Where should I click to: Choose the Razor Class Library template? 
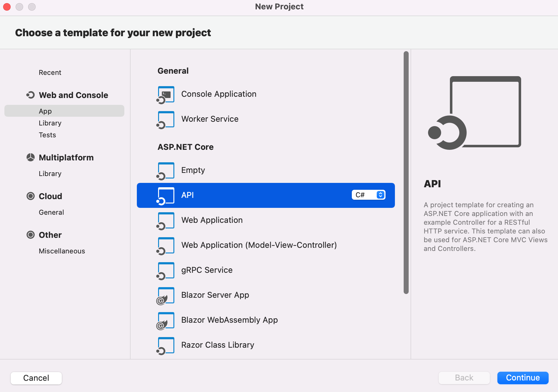click(266, 345)
